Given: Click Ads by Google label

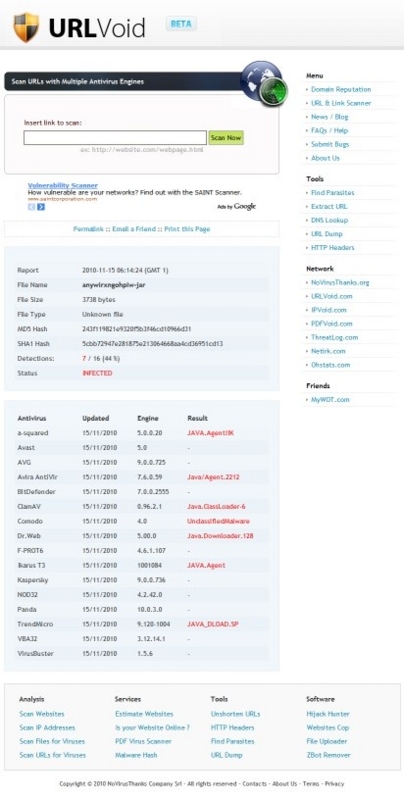Looking at the screenshot, I should (x=237, y=206).
